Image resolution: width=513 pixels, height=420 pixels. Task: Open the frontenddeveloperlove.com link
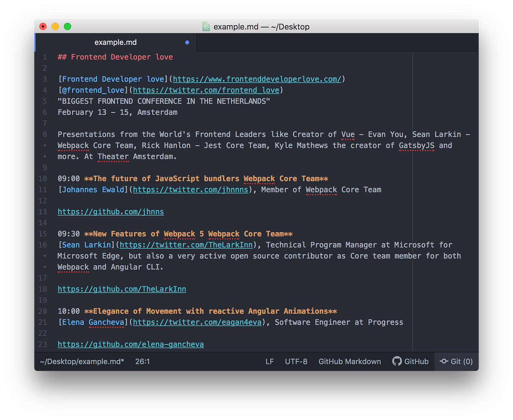pyautogui.click(x=257, y=79)
